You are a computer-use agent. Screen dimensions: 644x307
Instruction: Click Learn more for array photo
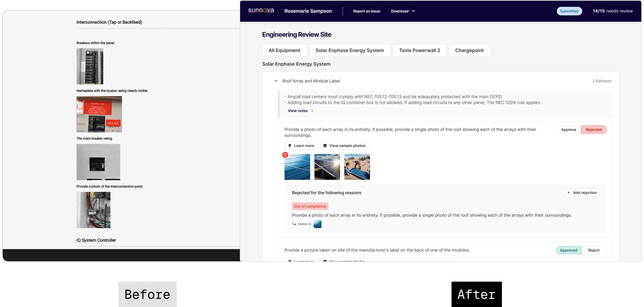(301, 146)
